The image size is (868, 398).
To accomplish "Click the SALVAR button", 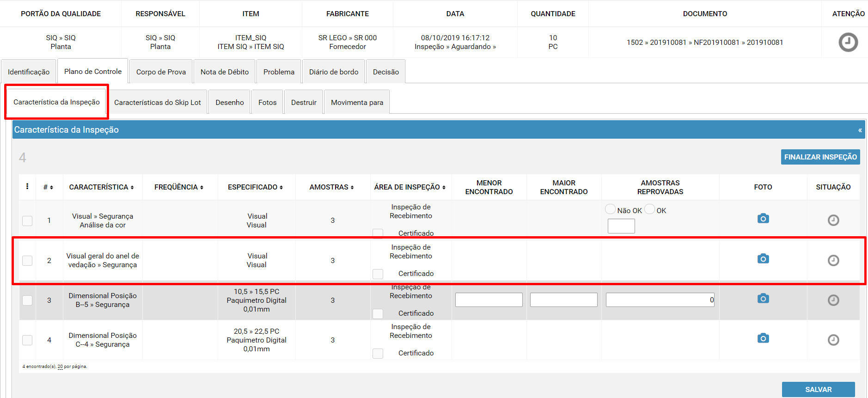I will point(819,389).
